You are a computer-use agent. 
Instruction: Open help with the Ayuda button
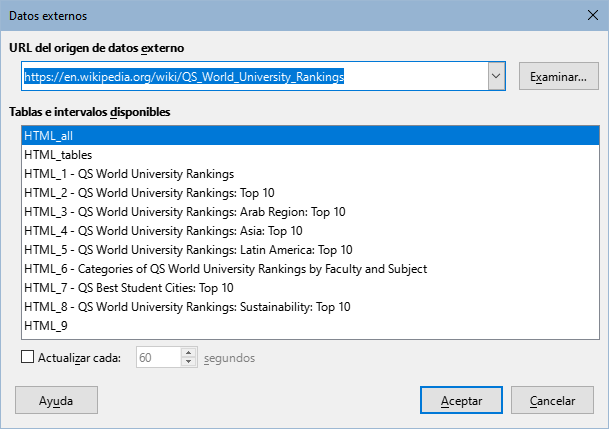pos(56,401)
